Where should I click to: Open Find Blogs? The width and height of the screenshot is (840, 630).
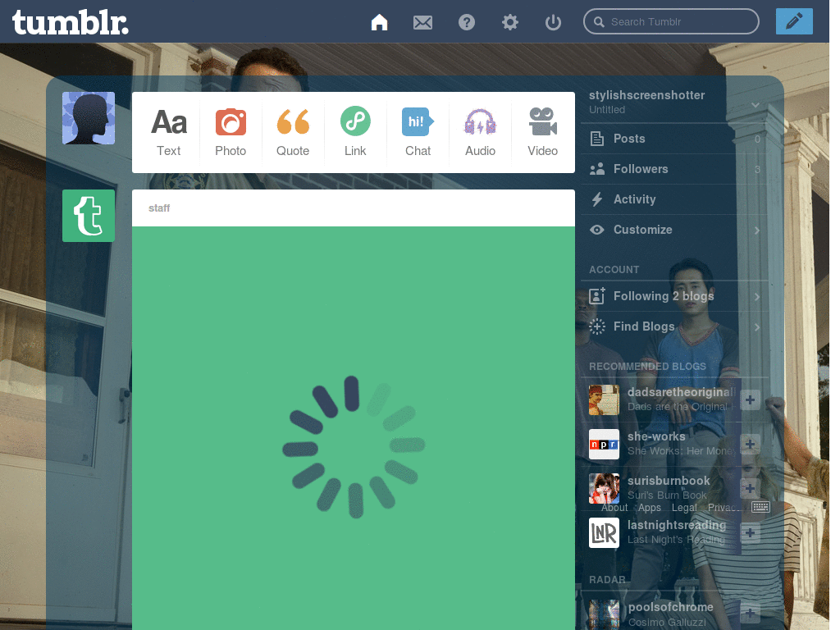(675, 326)
